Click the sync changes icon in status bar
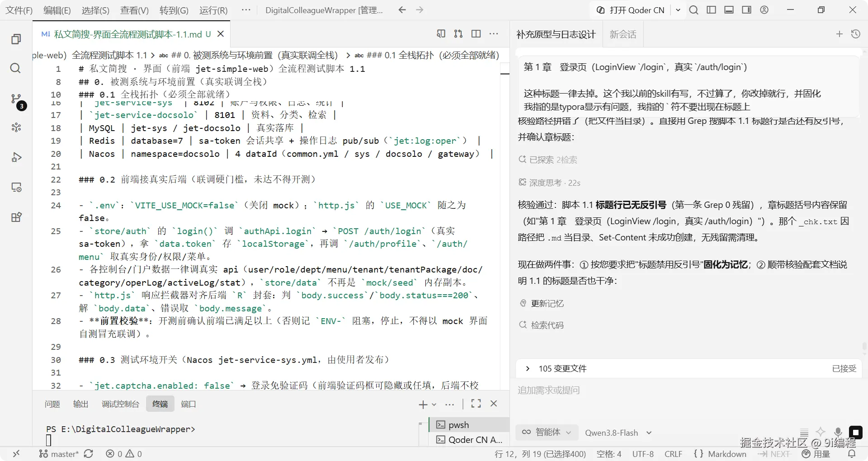The width and height of the screenshot is (868, 461). tap(89, 454)
